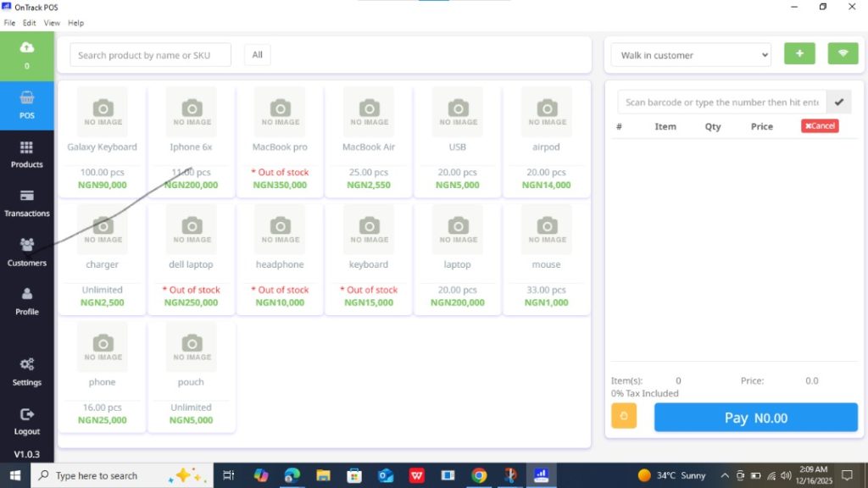Viewport: 868px width, 488px height.
Task: Click the red Cancel button
Action: pos(820,126)
